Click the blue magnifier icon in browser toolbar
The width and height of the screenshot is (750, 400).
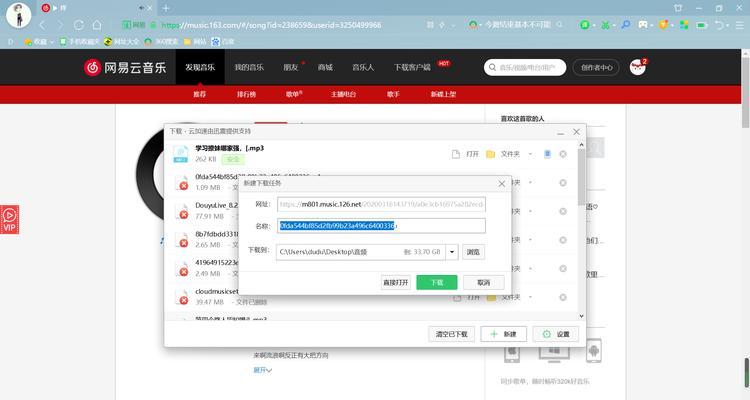click(625, 24)
